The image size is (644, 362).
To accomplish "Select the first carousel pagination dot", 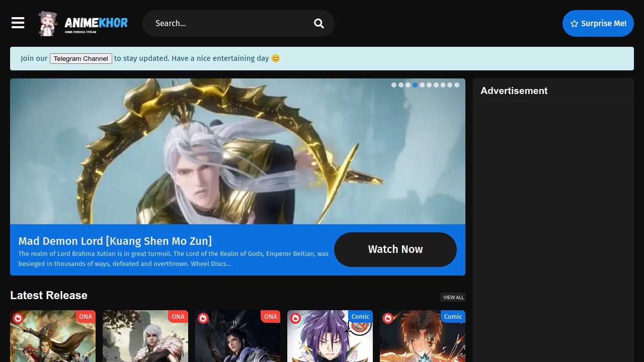I will click(394, 85).
